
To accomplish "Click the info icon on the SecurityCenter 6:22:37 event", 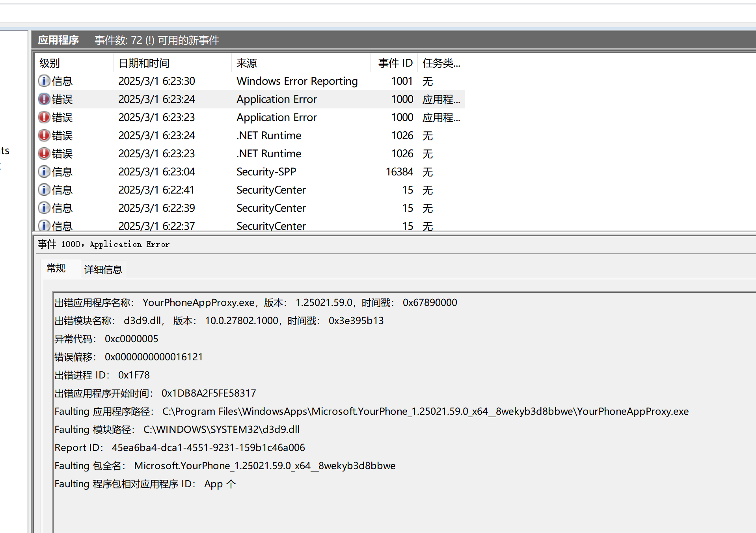I will click(x=44, y=226).
